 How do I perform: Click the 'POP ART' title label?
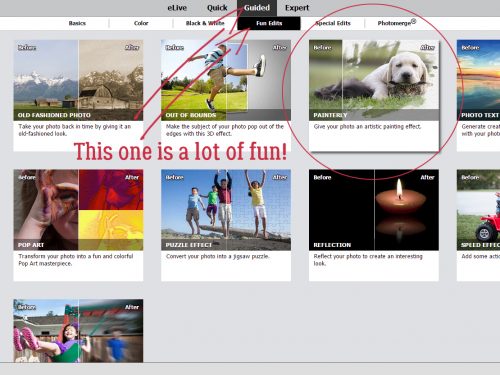tap(31, 245)
